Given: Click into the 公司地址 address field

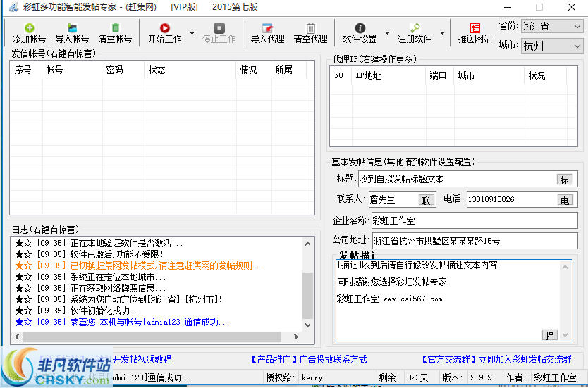Looking at the screenshot, I should point(474,241).
